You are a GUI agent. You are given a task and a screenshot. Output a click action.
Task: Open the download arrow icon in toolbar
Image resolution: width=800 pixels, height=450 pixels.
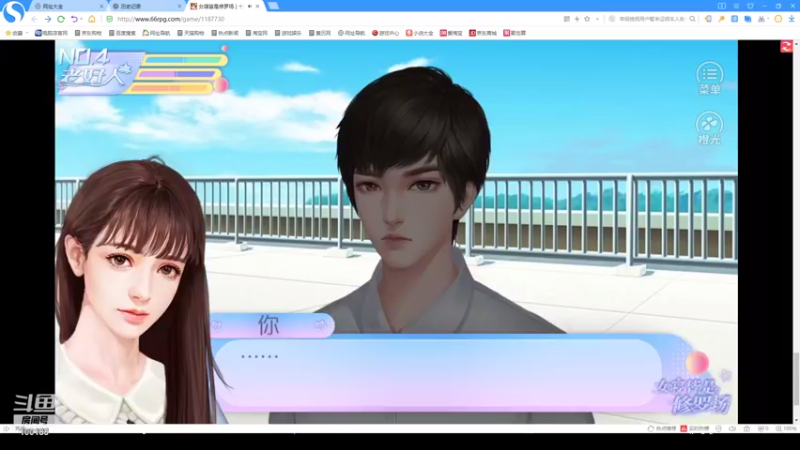pyautogui.click(x=791, y=19)
